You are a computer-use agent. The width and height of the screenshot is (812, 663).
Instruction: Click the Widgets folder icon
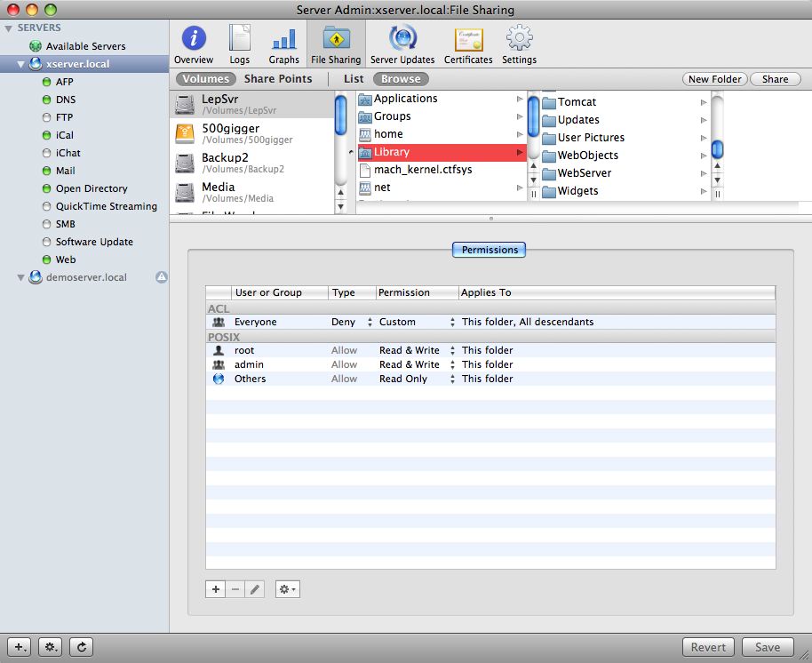[549, 191]
